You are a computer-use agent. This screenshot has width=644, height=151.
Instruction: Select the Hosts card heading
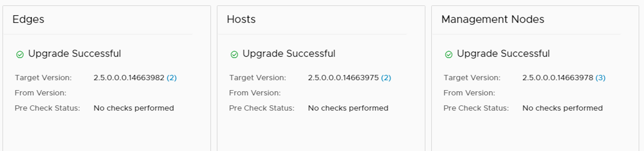(241, 19)
